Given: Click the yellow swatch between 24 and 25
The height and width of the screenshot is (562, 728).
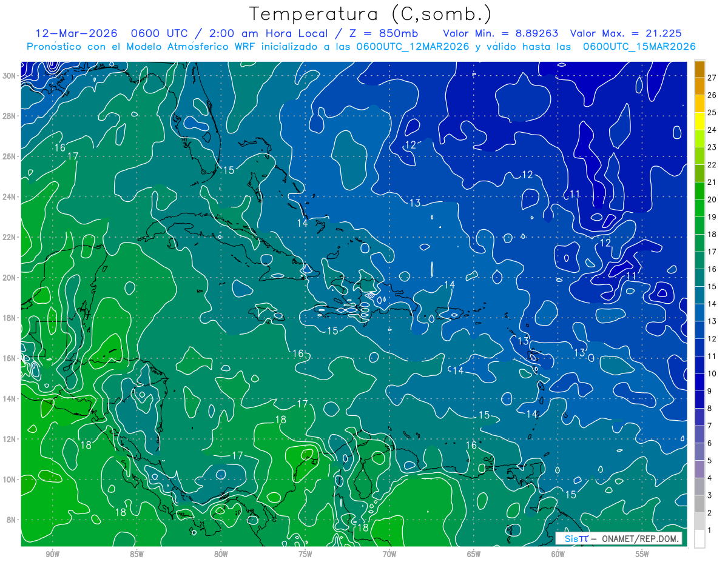Looking at the screenshot, I should coord(699,121).
